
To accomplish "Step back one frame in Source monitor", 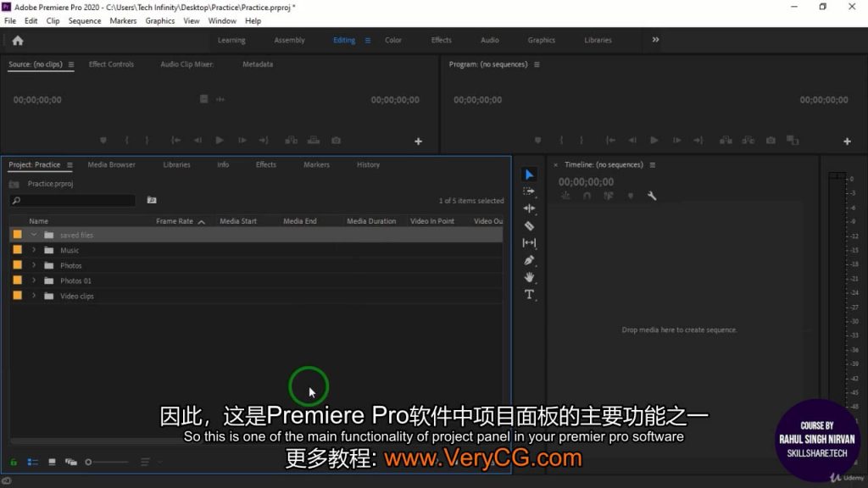I will tap(198, 141).
